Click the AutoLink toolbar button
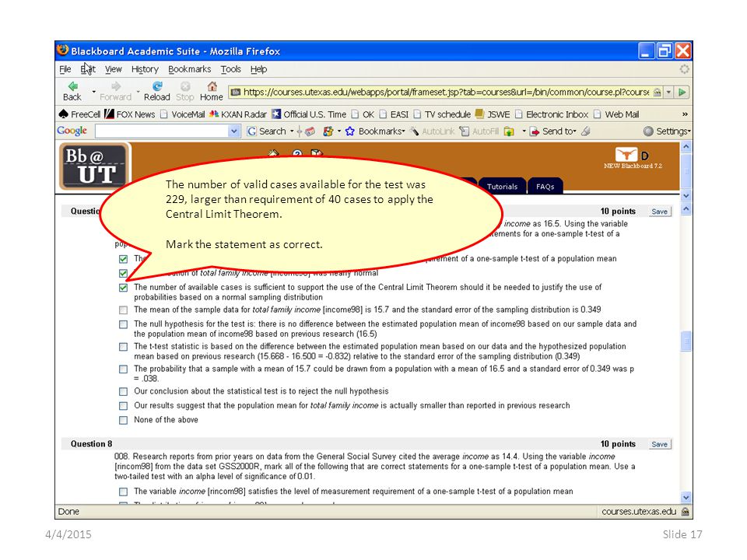This screenshot has width=747, height=560. coord(433,131)
